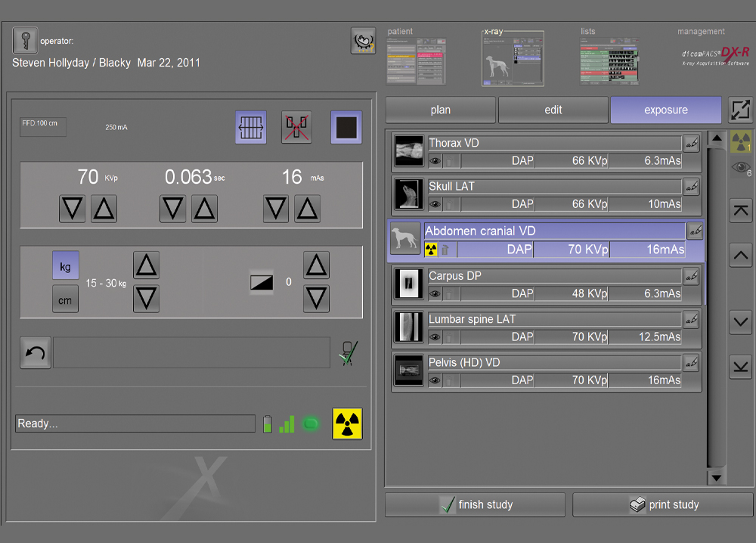Toggle eye visibility for Skull LAT
Screen dimensions: 756x543
(x=435, y=204)
